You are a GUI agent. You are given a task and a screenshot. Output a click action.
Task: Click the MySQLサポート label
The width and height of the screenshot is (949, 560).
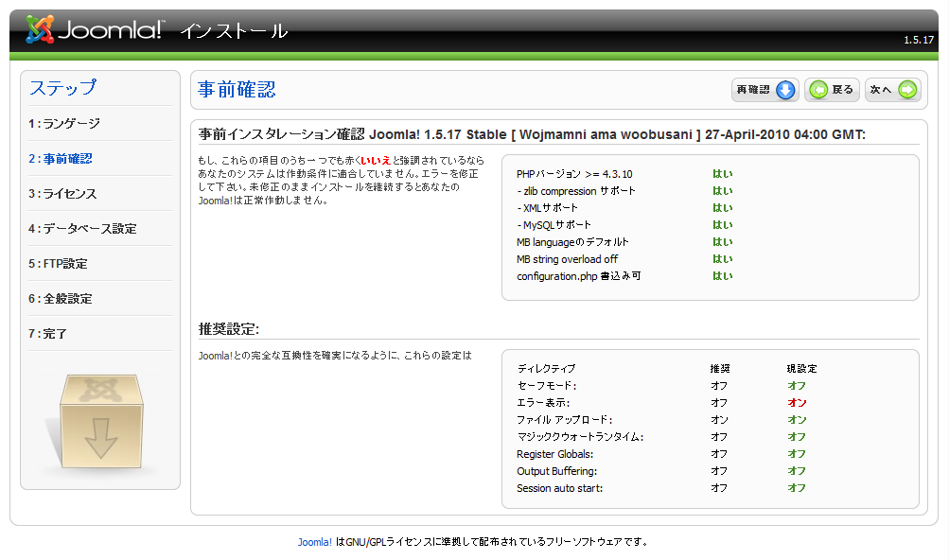[554, 225]
